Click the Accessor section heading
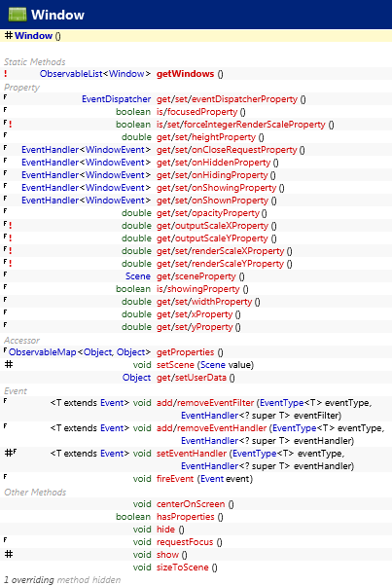Screen dimensions: 392x586 click(x=21, y=341)
